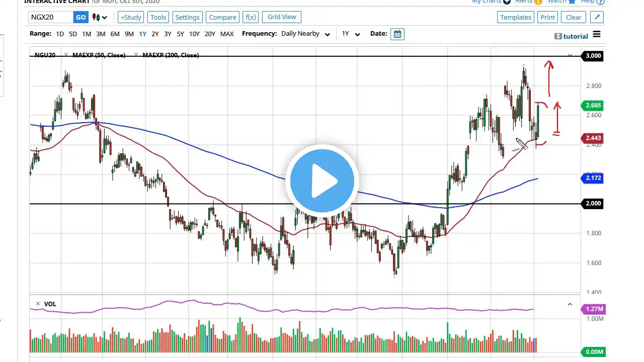Open the Compare panel
Screen dimensions: 644x362
tap(222, 17)
